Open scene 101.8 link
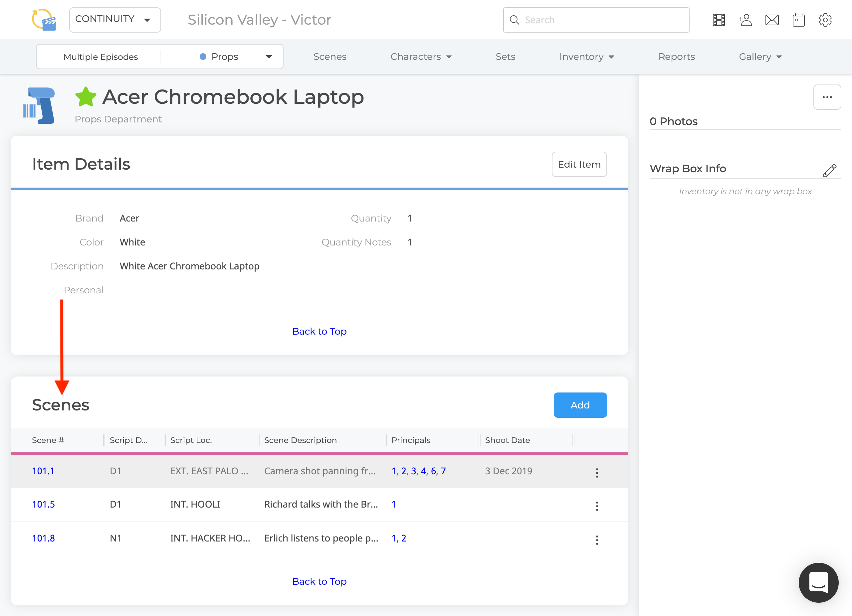 (43, 538)
